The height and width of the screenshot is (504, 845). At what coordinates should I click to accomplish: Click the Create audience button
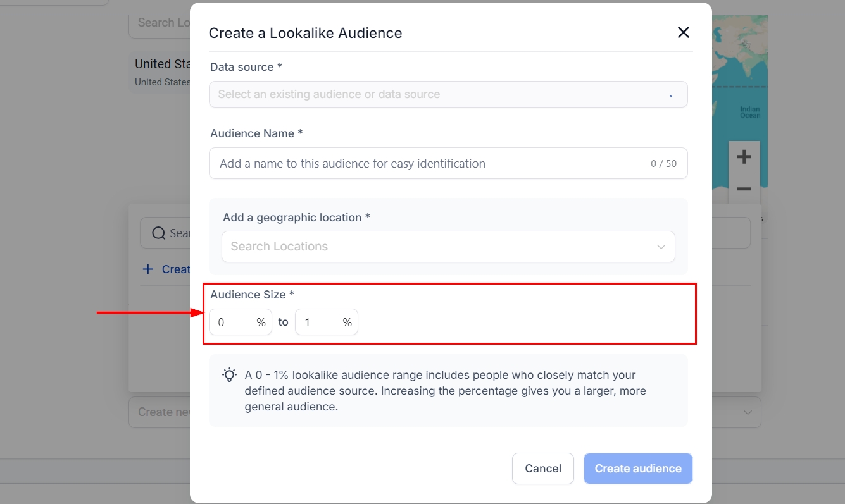pos(637,469)
